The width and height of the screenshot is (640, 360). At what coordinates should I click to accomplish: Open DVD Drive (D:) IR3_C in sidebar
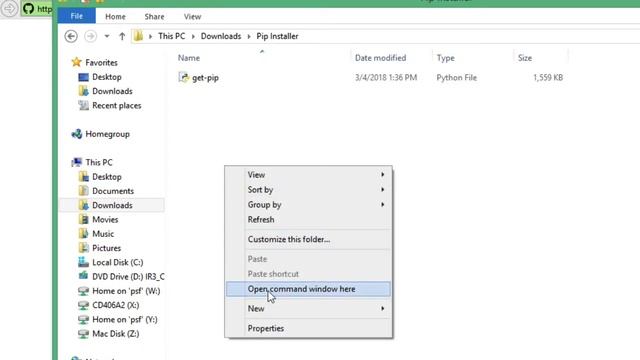click(x=128, y=277)
